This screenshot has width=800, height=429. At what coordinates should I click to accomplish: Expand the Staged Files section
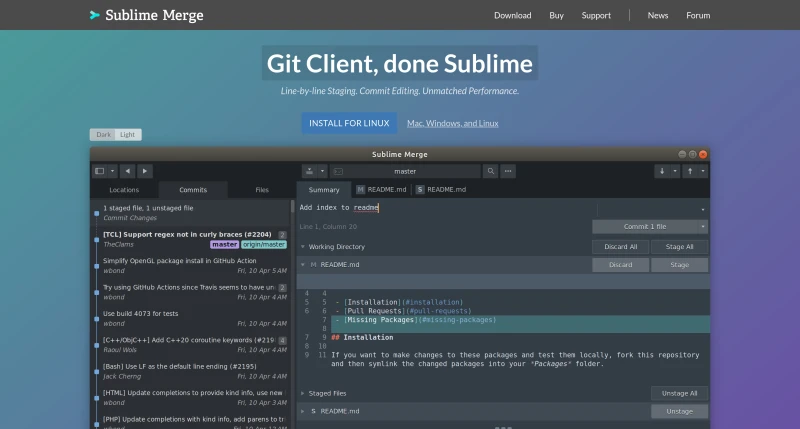click(x=303, y=393)
